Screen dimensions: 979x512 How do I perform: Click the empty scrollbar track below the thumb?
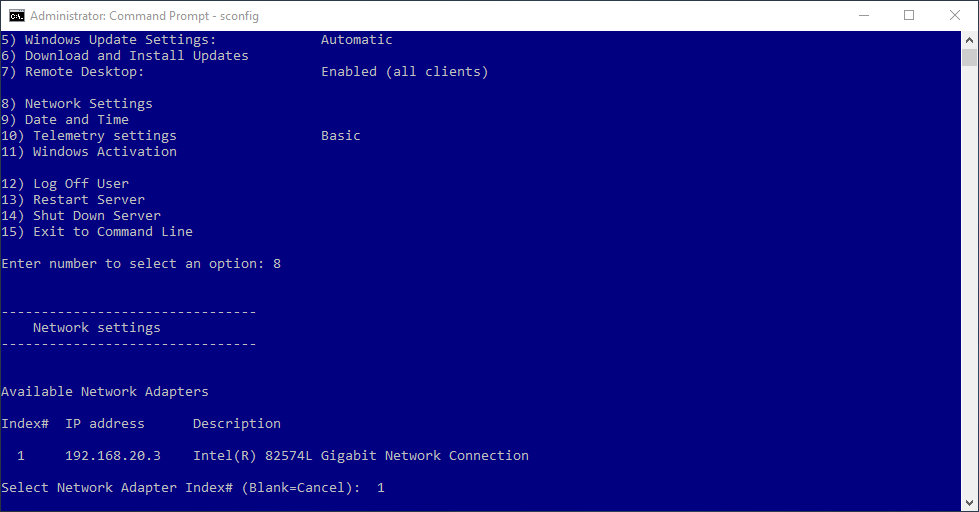pos(969,281)
